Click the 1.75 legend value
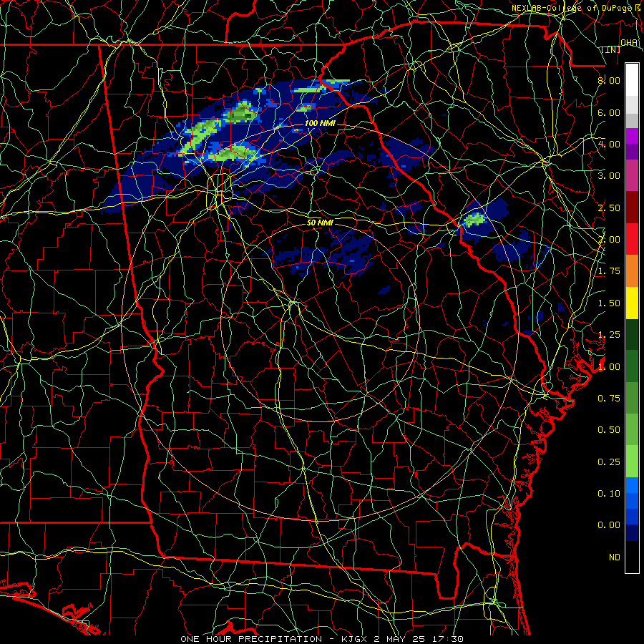This screenshot has height=644, width=644. (609, 271)
